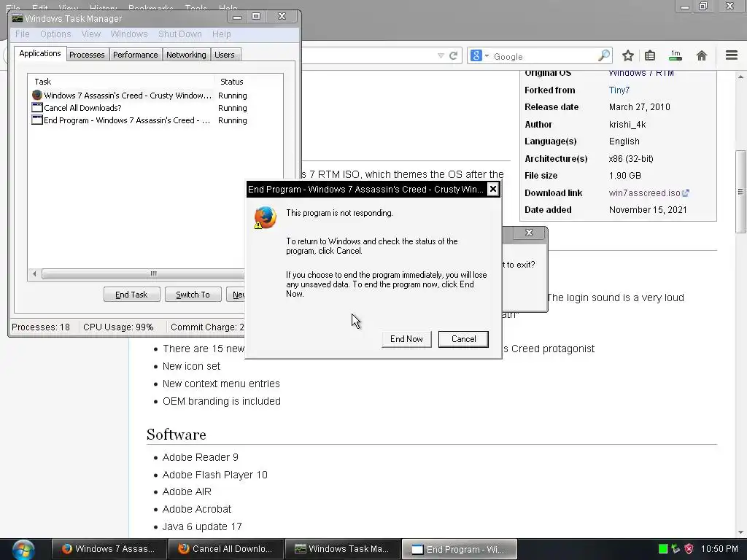This screenshot has width=747, height=560.
Task: Click Firefox icon of first task row
Action: coord(36,96)
